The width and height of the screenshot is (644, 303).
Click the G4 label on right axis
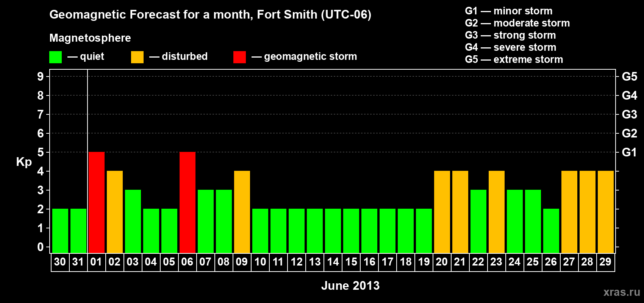630,95
